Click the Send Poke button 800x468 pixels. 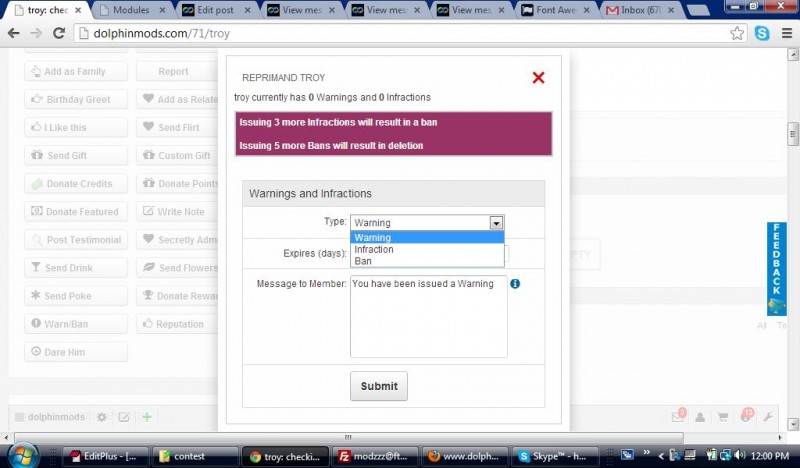pyautogui.click(x=76, y=296)
